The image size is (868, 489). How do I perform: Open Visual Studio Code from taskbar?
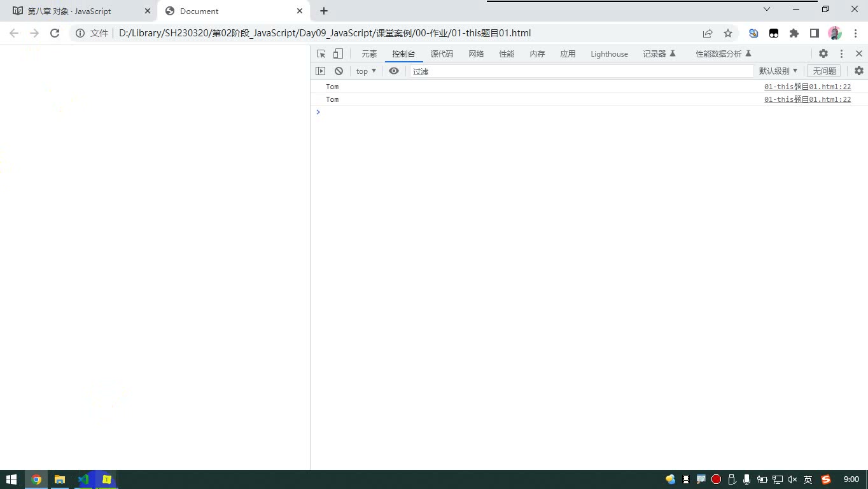point(83,479)
